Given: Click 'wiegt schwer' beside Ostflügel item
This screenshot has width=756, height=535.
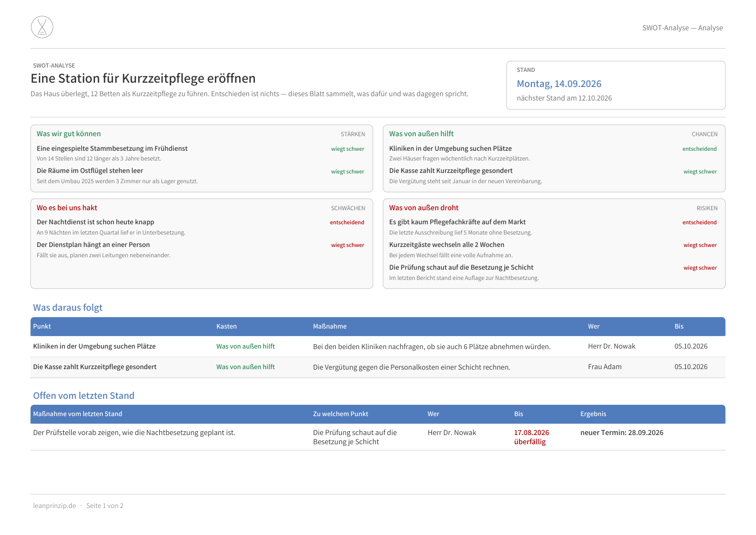Looking at the screenshot, I should coord(348,172).
